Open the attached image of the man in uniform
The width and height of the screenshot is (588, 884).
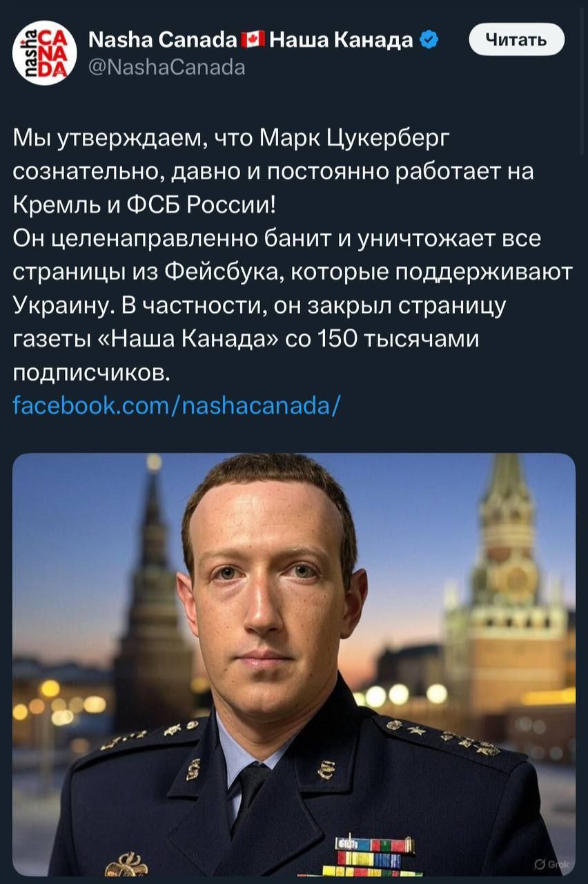[294, 664]
